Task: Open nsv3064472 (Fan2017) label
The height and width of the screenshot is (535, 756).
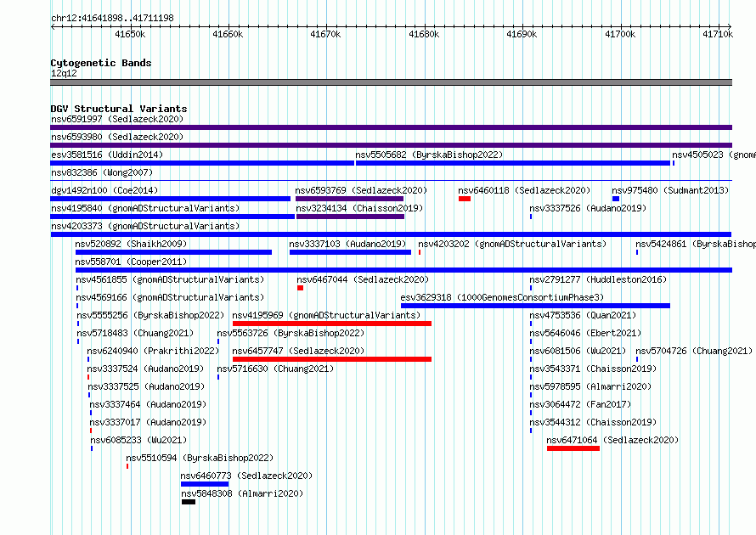Action: [580, 404]
